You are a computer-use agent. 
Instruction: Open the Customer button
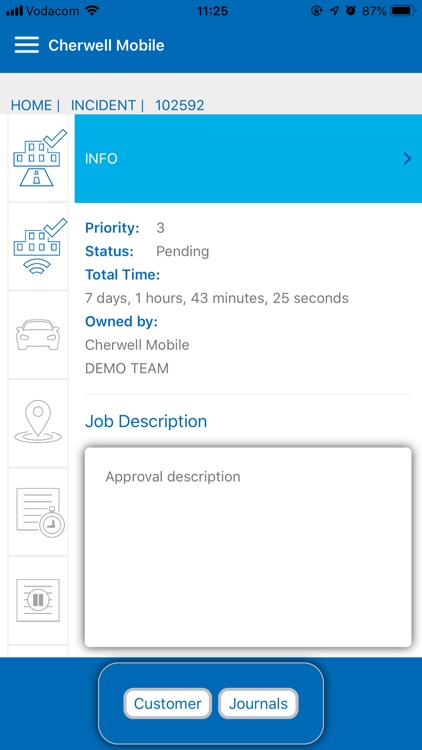167,703
